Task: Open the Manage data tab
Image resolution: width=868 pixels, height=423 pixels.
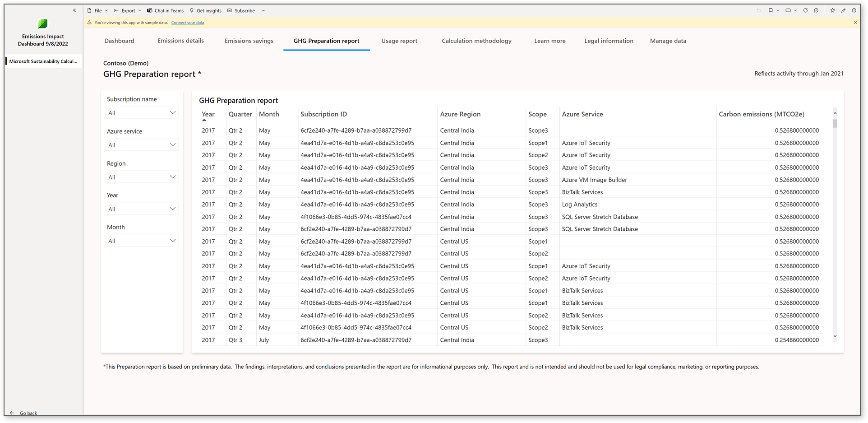Action: pyautogui.click(x=668, y=41)
